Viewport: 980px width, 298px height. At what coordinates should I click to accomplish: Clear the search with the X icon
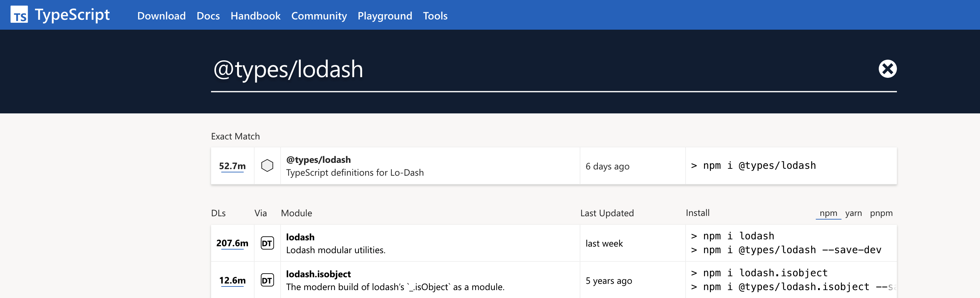887,69
